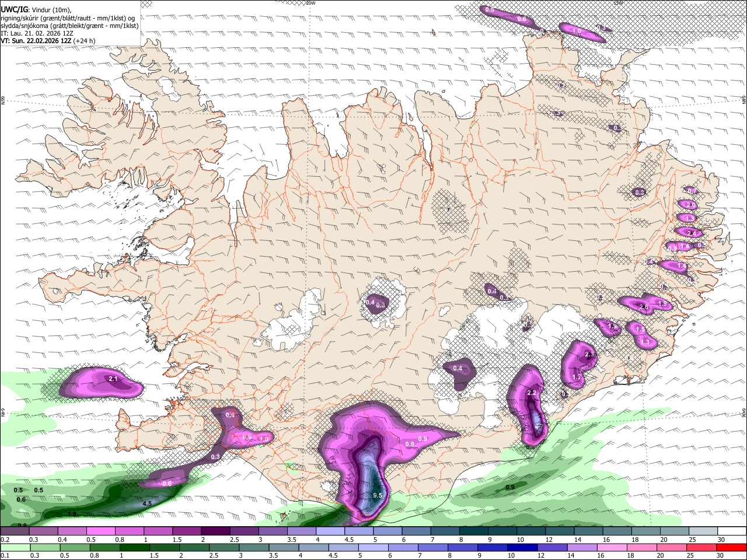This screenshot has width=747, height=560.
Task: Click the 2.3 value on the map
Action: 589,354
